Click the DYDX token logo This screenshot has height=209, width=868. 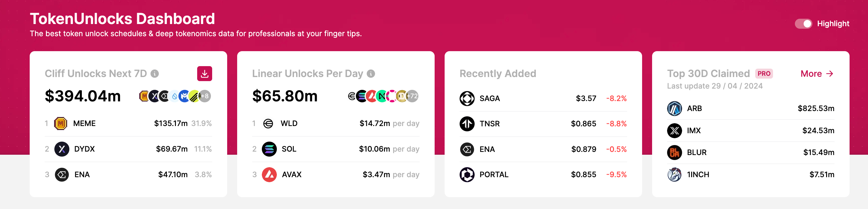61,149
